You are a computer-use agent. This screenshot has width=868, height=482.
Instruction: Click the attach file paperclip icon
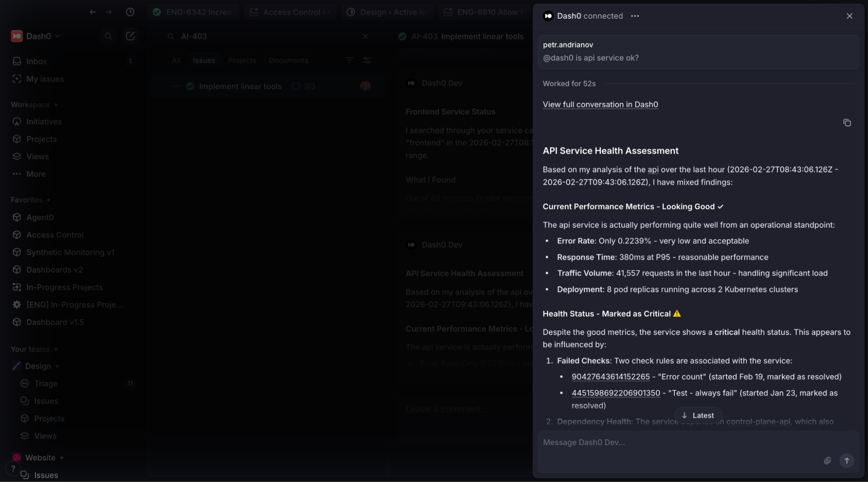click(827, 461)
